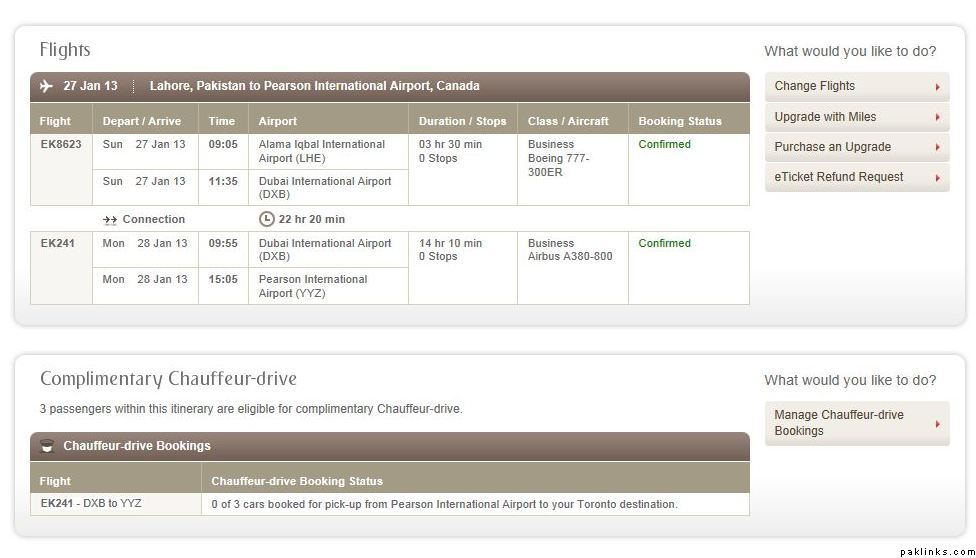
Task: Click the clock icon beside 22 hr 20 min
Action: 266,219
